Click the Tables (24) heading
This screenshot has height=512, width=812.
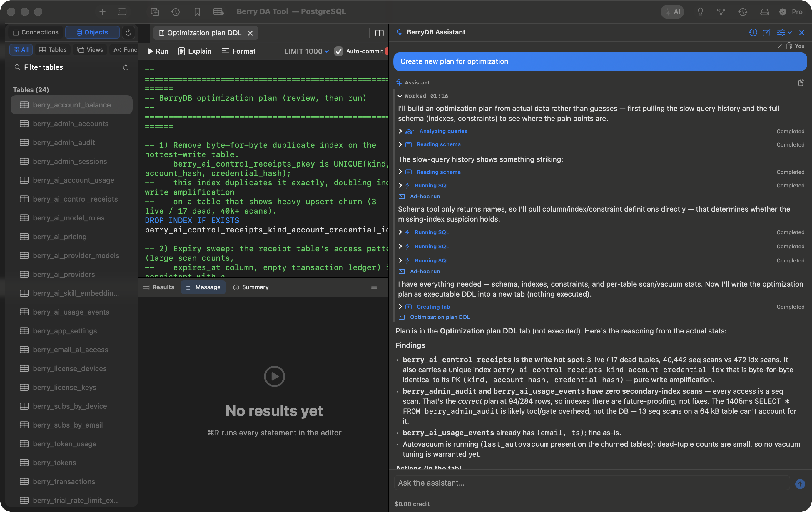point(31,90)
